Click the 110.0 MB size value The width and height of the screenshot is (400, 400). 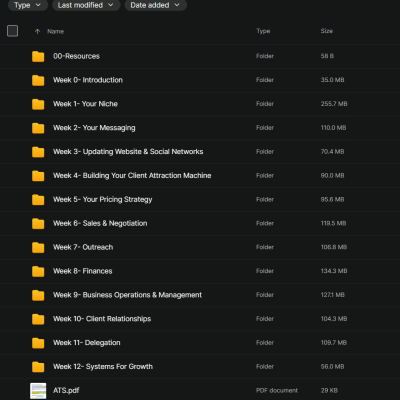[x=333, y=128]
